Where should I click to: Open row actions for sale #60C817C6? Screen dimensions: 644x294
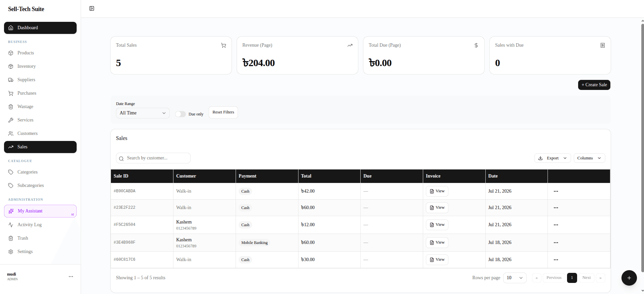pos(556,260)
